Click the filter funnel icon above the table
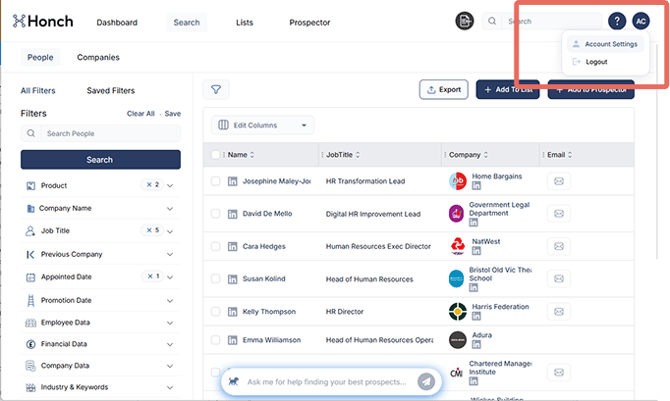The width and height of the screenshot is (670, 401). (216, 90)
